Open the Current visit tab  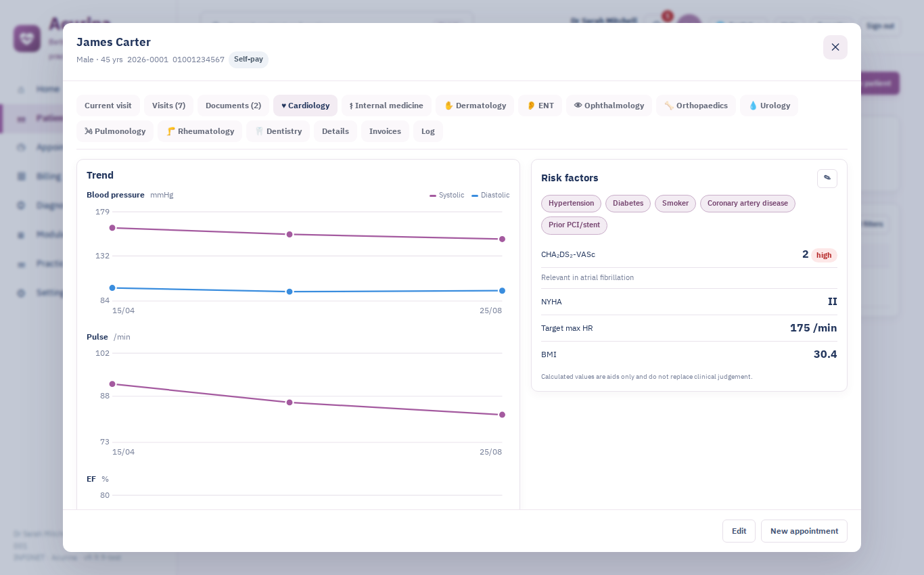[x=108, y=106]
